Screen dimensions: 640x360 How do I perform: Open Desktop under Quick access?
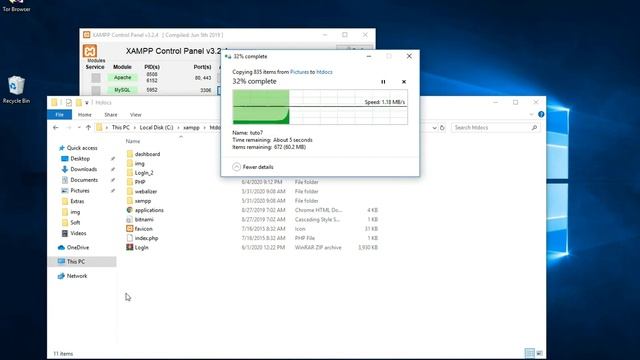point(80,159)
